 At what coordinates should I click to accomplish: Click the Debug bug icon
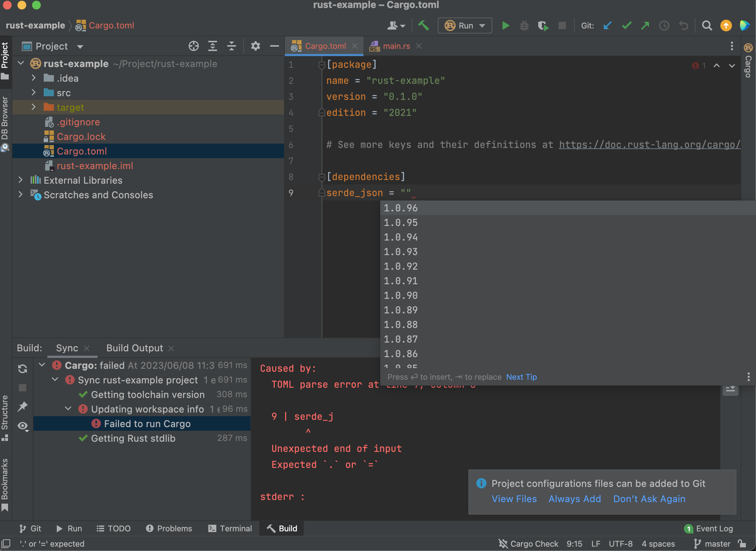(x=524, y=26)
